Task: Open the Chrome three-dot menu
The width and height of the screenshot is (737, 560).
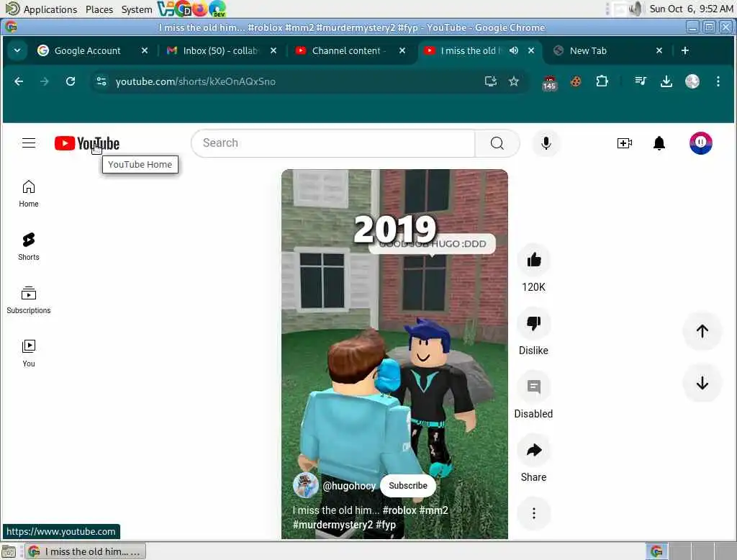Action: tap(718, 81)
